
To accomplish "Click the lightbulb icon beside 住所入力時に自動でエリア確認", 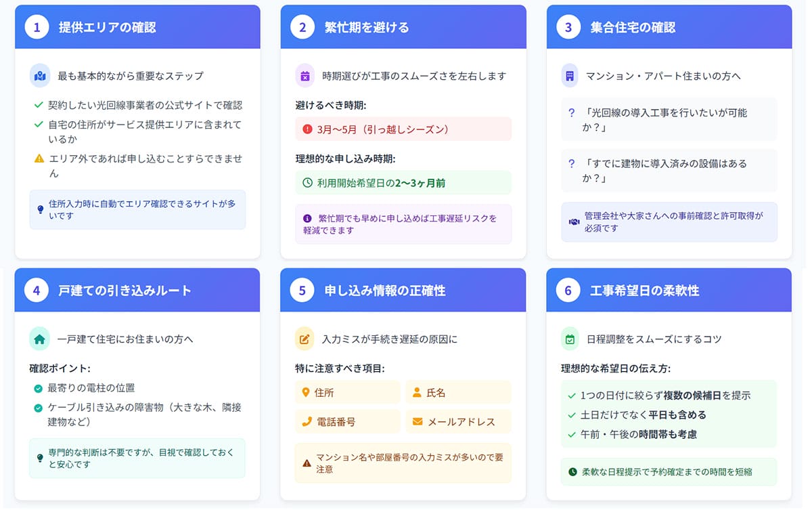I will click(x=41, y=209).
